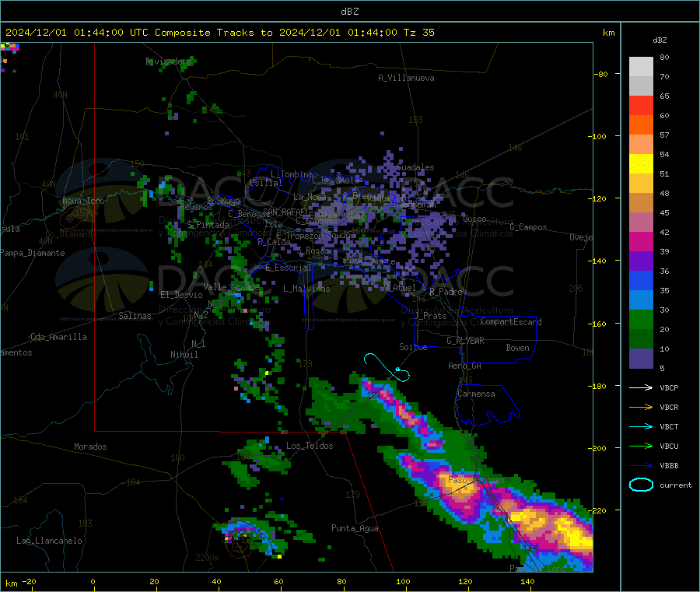
Task: Select the light gray 80 dBZ color swatch
Action: (x=641, y=67)
